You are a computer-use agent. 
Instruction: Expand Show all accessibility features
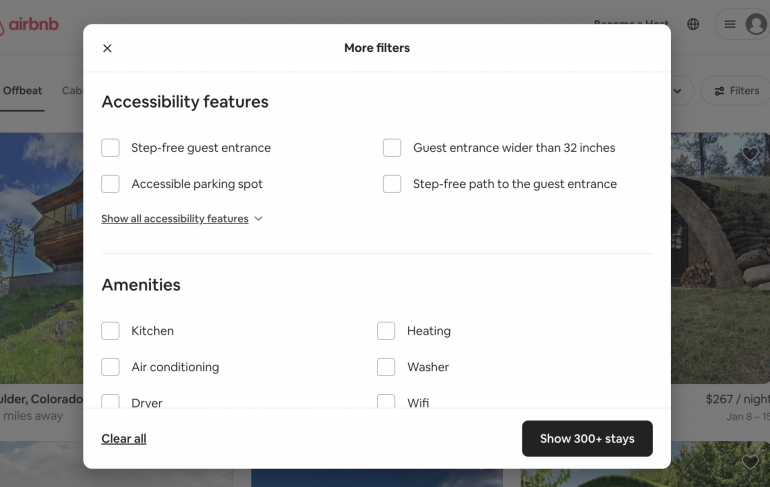point(181,219)
